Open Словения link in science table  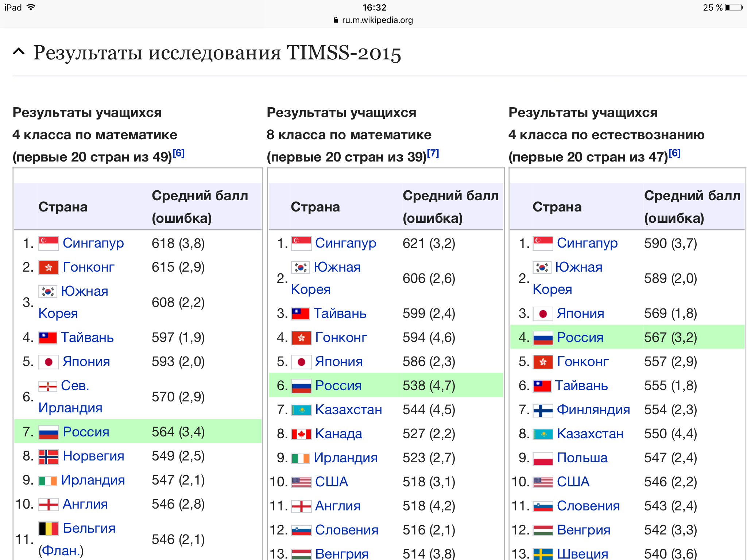(588, 506)
